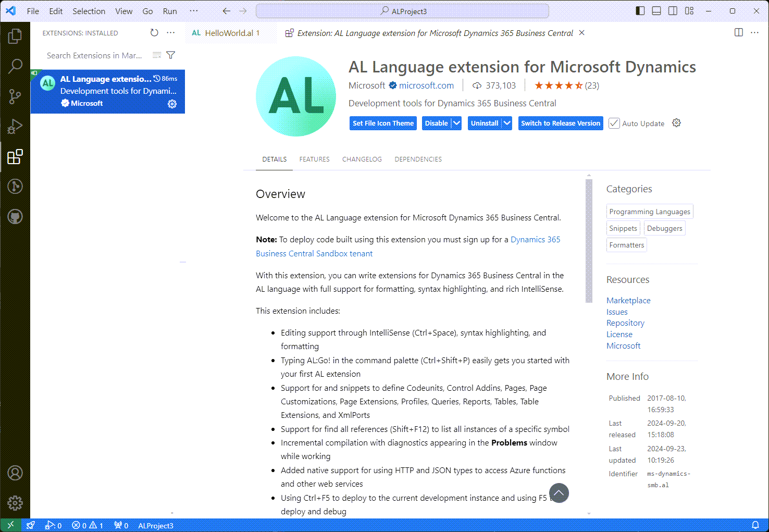Click Set File Icon Theme button
This screenshot has width=769, height=532.
click(x=383, y=123)
